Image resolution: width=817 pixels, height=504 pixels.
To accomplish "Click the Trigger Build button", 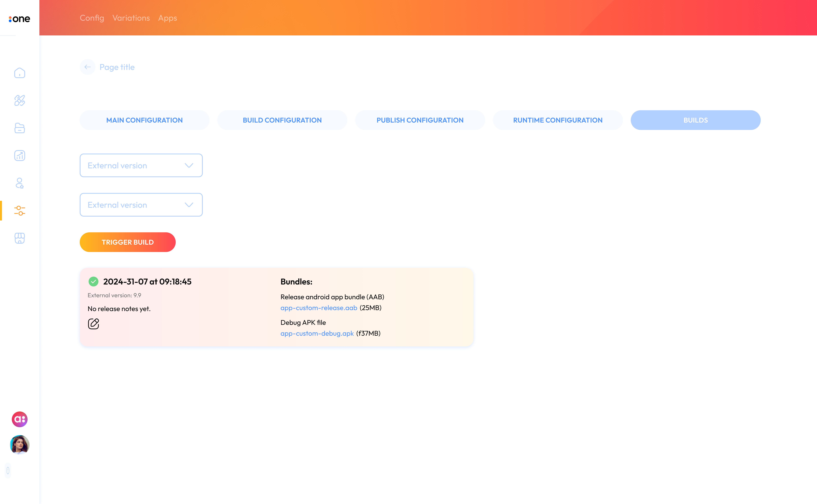I will coord(128,242).
